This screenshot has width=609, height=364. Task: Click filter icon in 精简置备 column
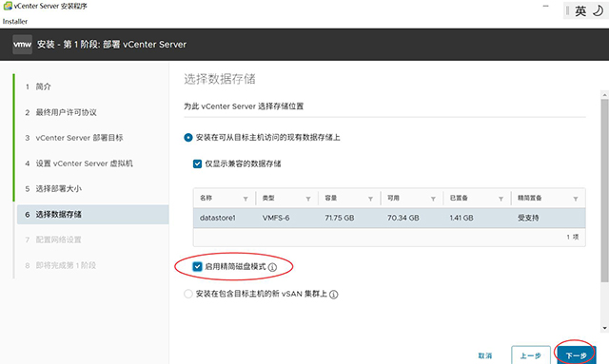(x=576, y=199)
